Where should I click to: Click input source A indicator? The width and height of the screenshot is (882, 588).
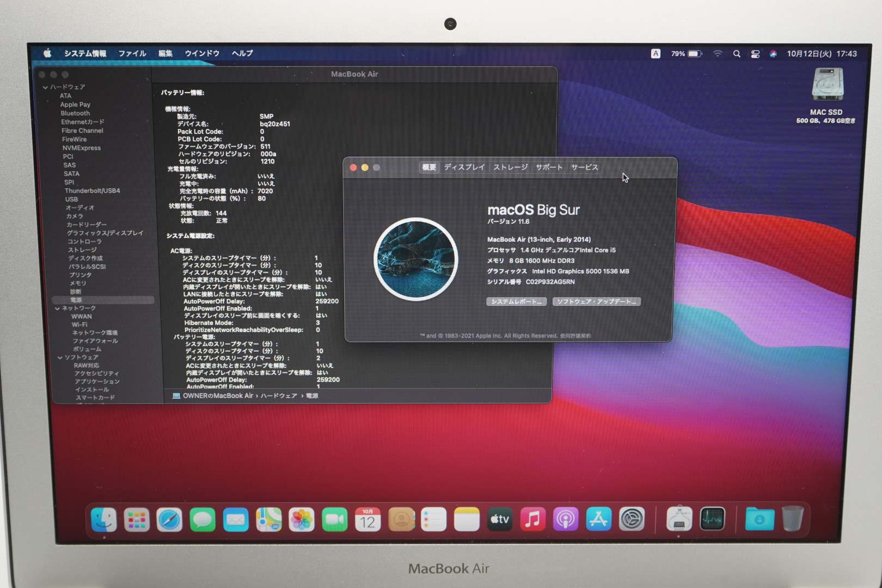[656, 53]
